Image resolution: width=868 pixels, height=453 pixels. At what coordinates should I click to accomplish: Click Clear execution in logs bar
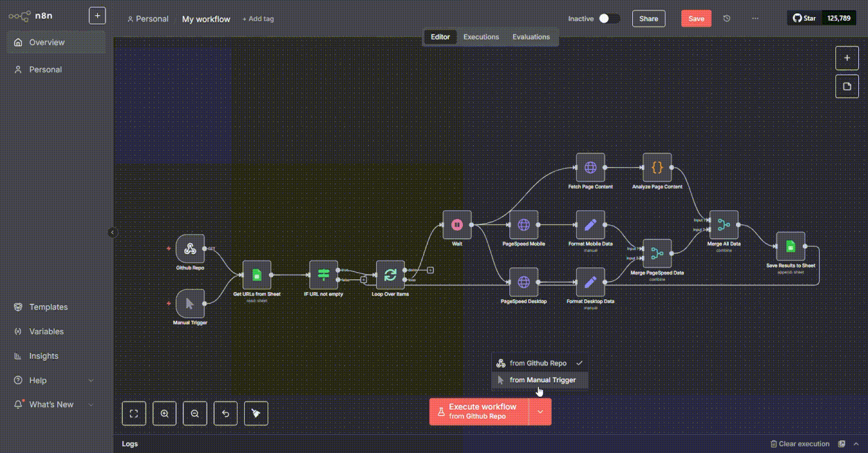coord(800,444)
